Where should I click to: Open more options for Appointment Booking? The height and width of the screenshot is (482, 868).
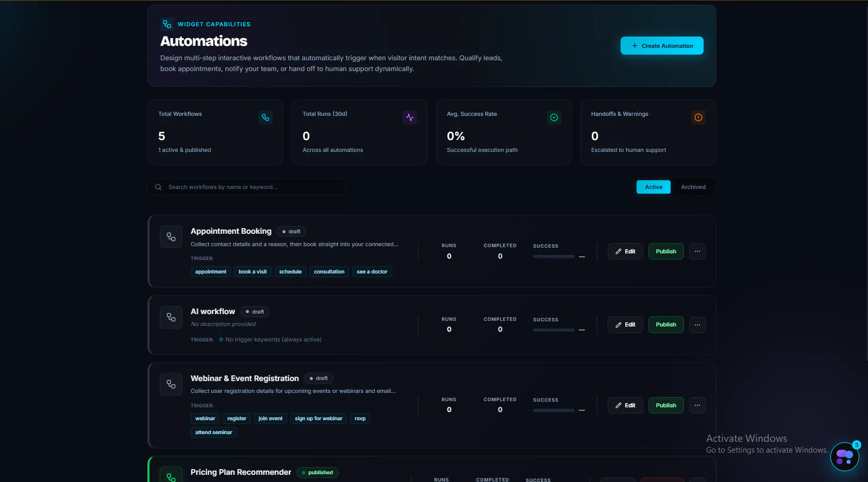click(697, 251)
